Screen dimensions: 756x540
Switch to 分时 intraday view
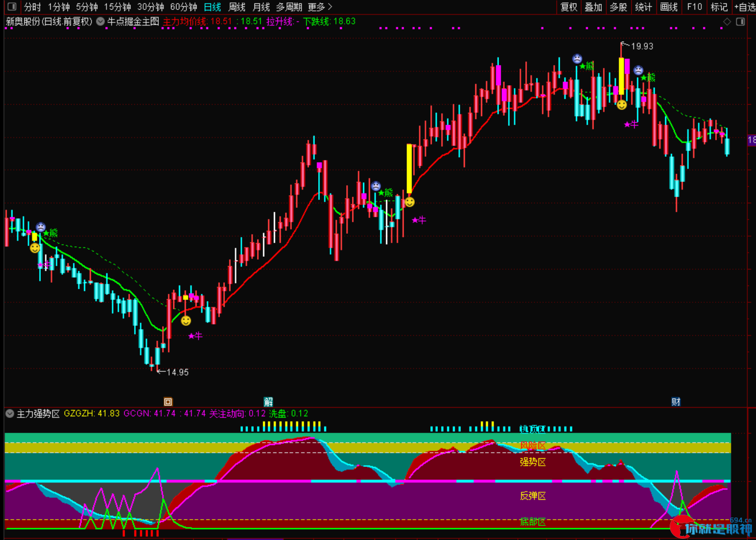[32, 7]
